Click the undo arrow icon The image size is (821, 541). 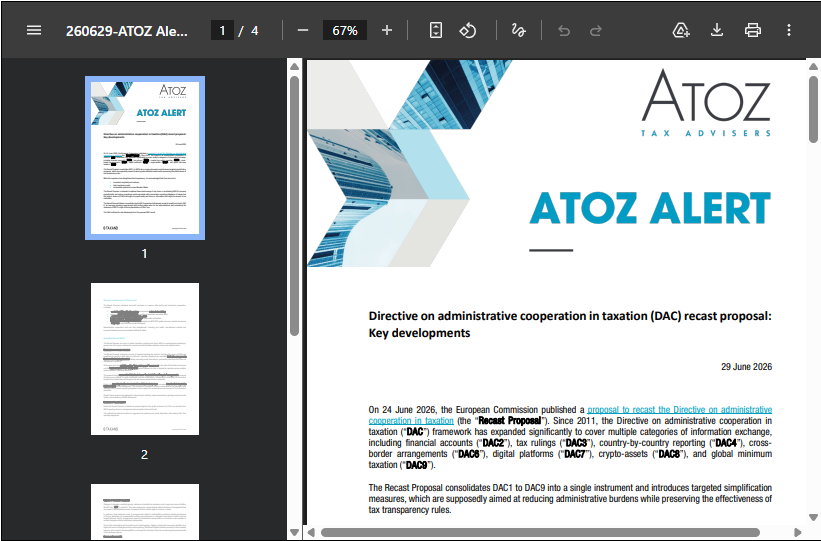tap(564, 31)
